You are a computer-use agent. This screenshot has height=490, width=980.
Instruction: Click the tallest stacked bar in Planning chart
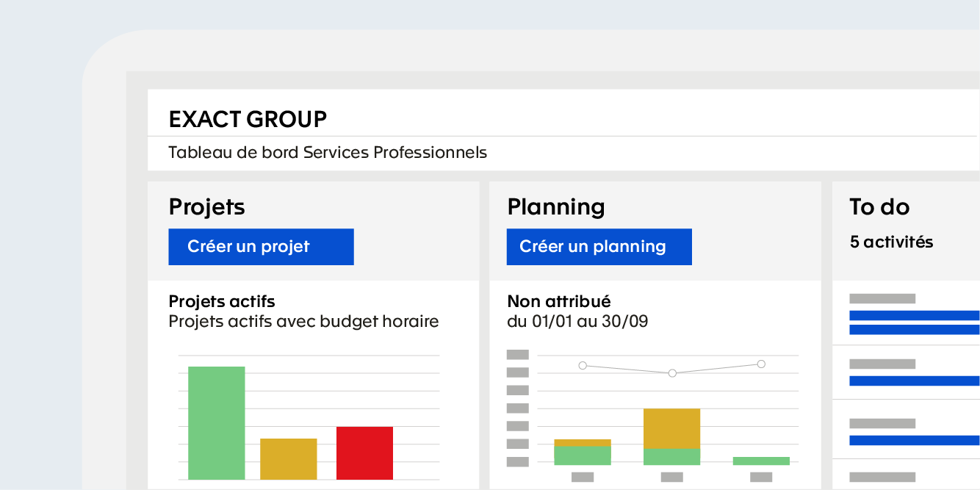click(671, 437)
